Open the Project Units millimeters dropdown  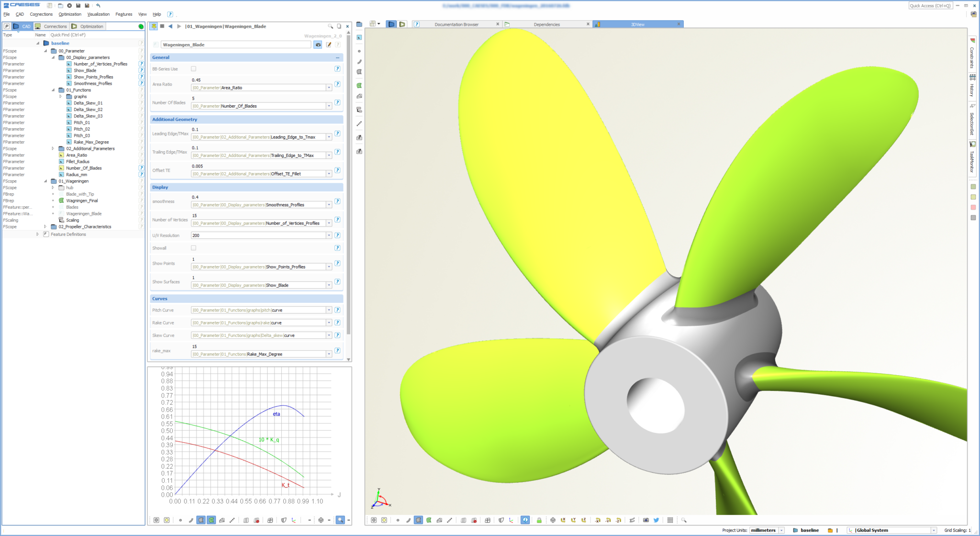pyautogui.click(x=781, y=530)
